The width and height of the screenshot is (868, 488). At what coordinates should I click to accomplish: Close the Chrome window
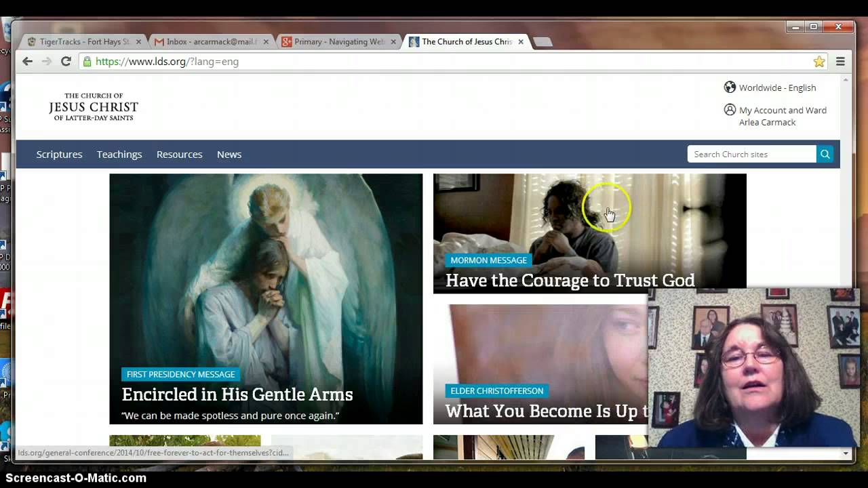[838, 27]
